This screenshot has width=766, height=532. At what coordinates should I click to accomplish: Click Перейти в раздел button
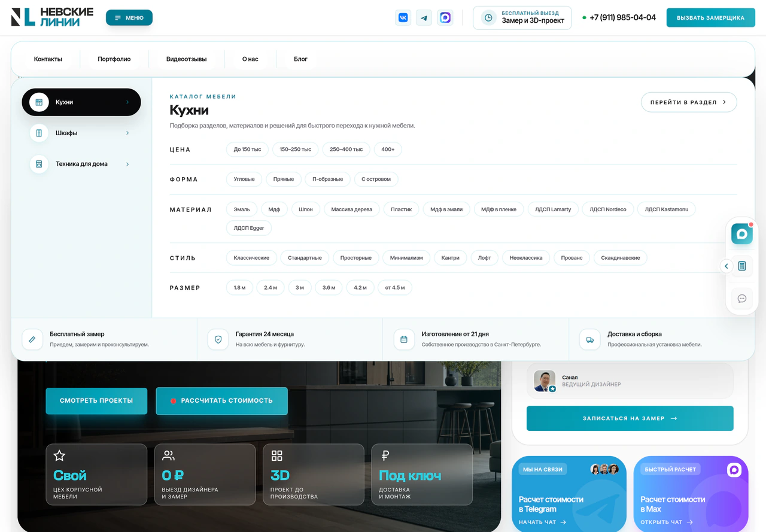689,102
